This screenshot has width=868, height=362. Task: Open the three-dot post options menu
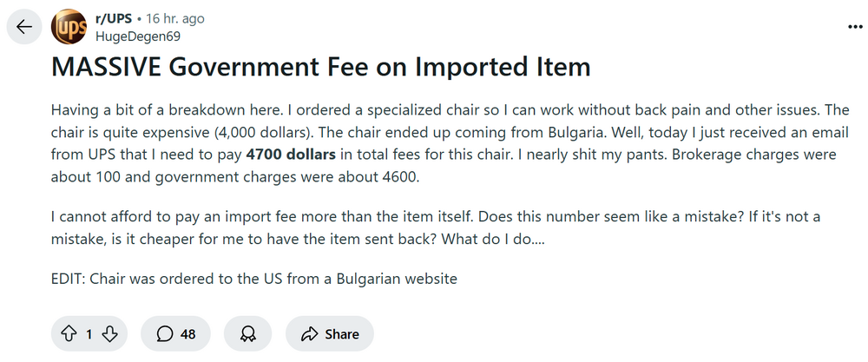(x=854, y=27)
